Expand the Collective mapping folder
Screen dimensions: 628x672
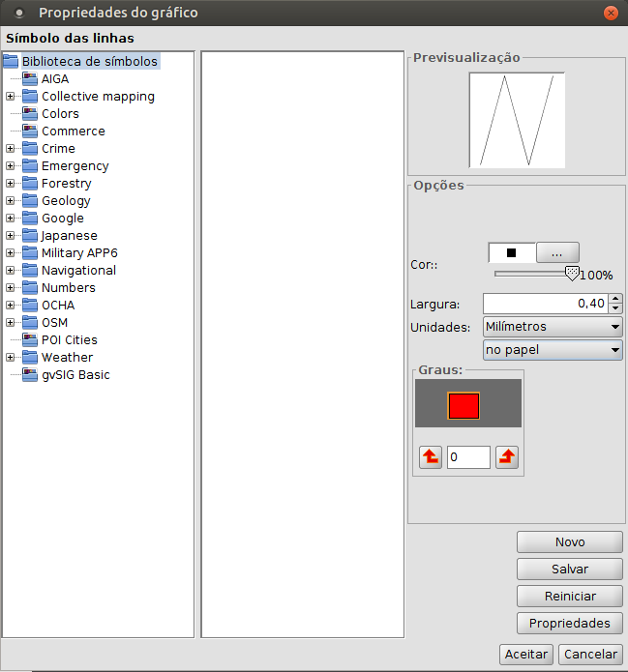10,97
